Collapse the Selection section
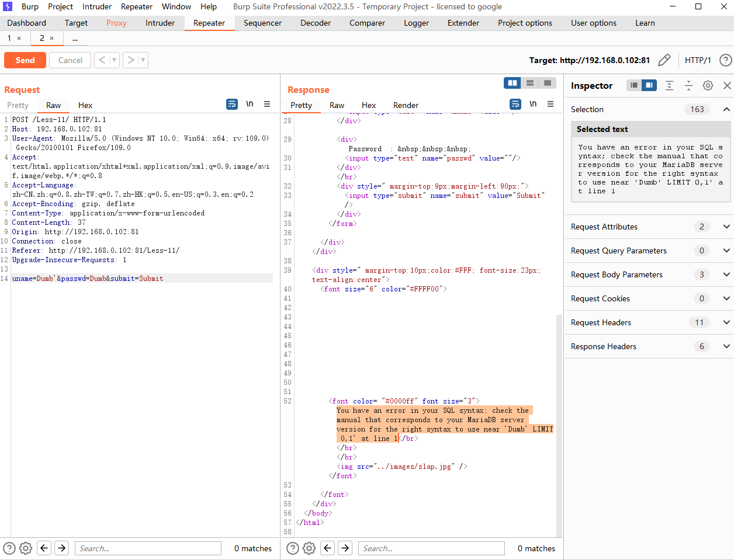 point(726,109)
